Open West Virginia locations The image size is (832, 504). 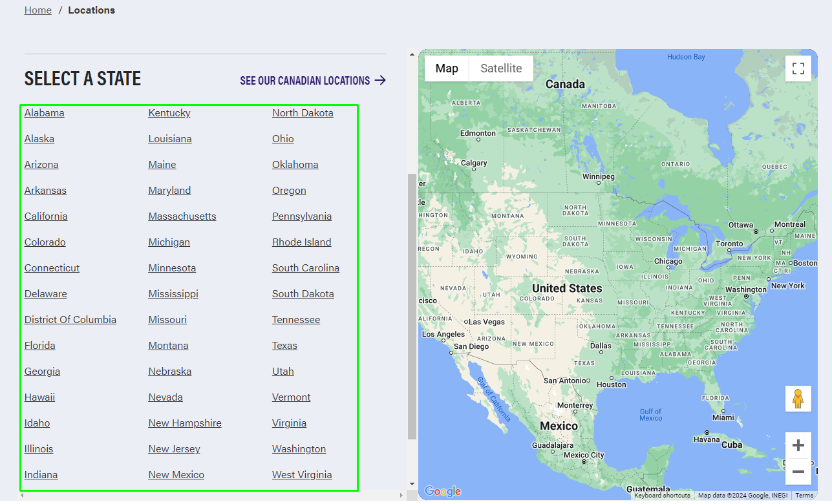302,475
